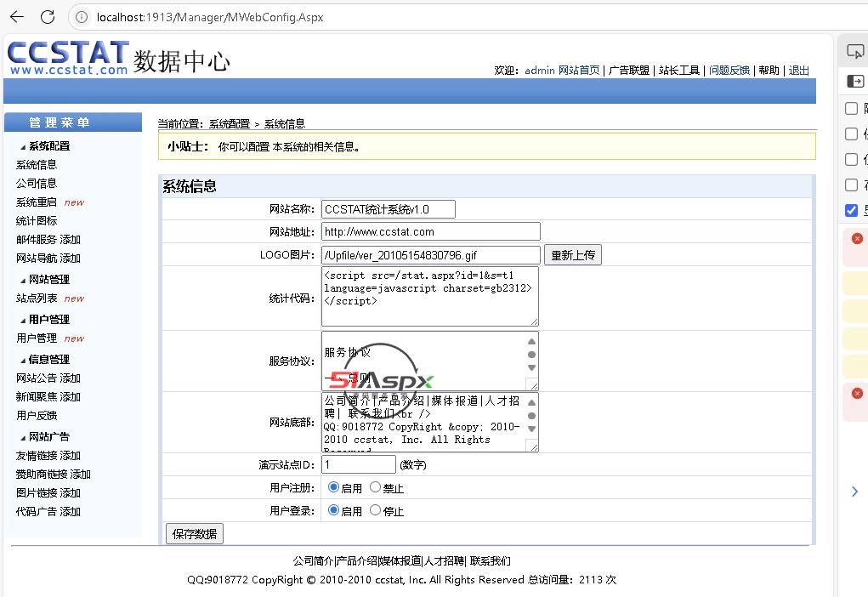The width and height of the screenshot is (868, 597).
Task: Click the 管理菜单 sidebar header
Action: [x=73, y=122]
